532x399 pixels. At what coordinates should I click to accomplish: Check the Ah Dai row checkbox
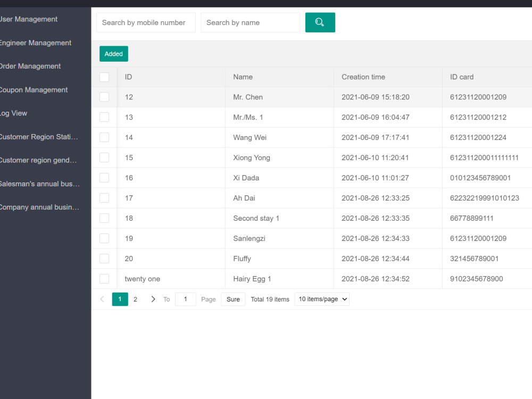104,198
